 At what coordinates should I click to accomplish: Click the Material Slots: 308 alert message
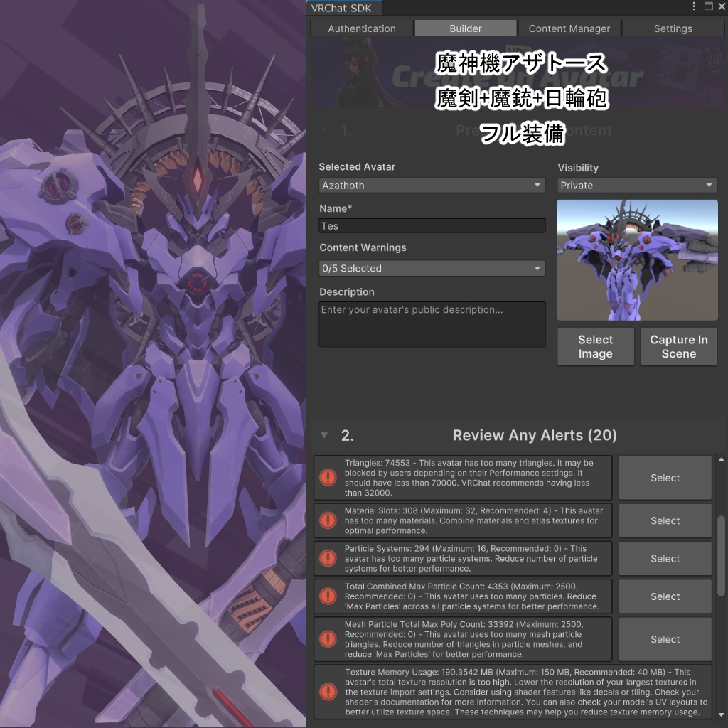[473, 520]
